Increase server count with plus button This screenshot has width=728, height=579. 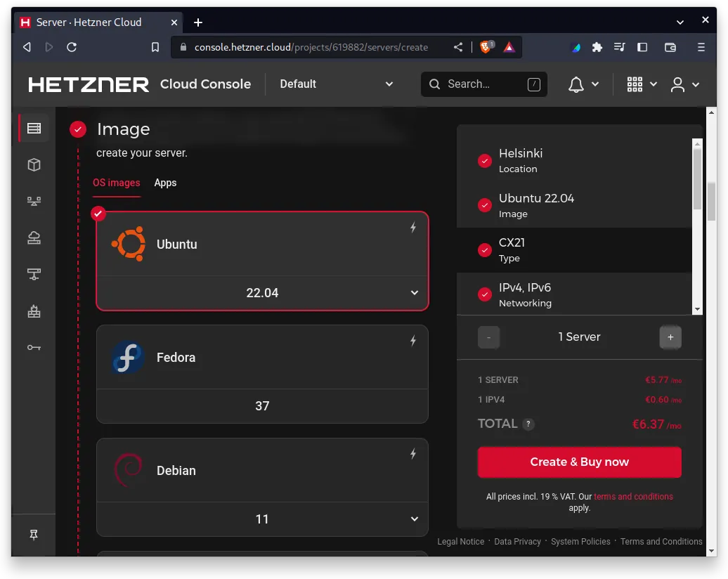tap(670, 337)
